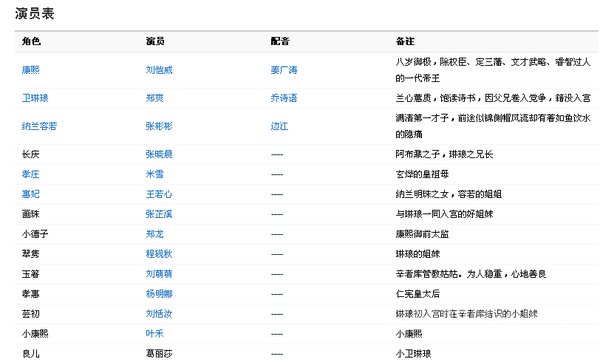Open voice actor link 边江

[279, 126]
